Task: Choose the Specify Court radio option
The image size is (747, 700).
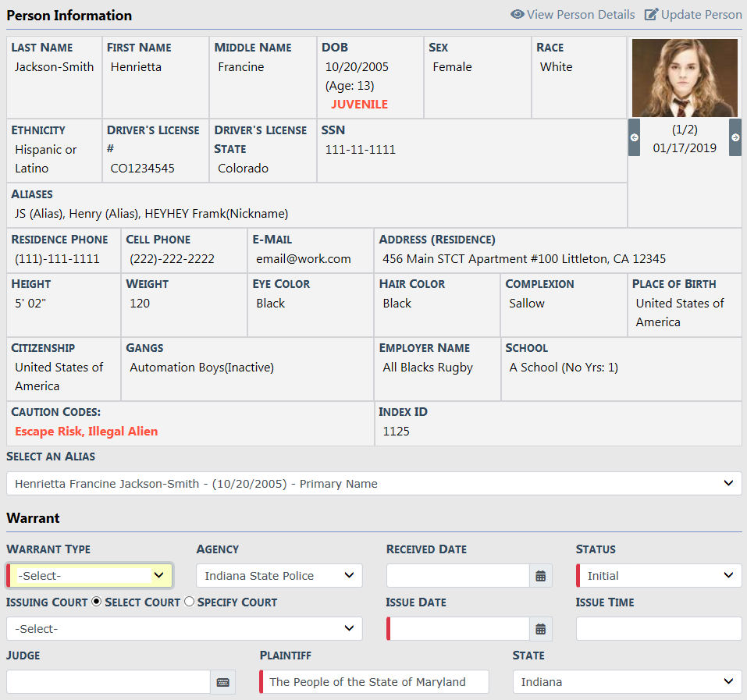Action: click(x=189, y=602)
